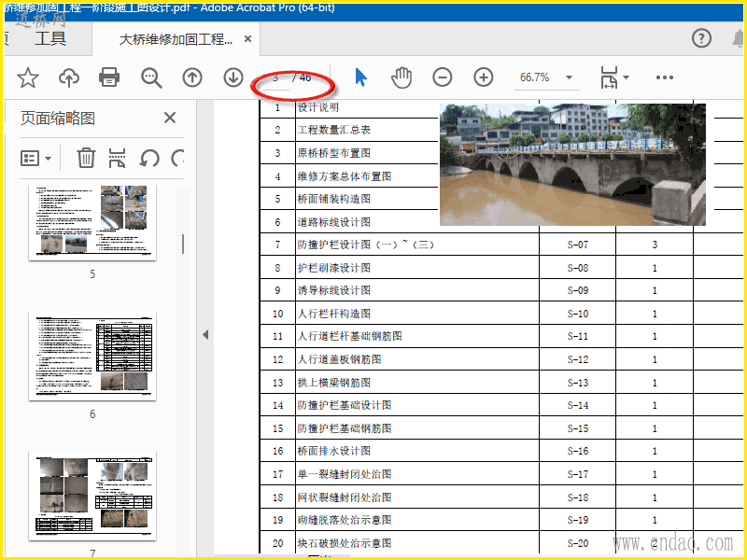Zoom in using the plus icon
Viewport: 747px width, 560px height.
pos(483,77)
